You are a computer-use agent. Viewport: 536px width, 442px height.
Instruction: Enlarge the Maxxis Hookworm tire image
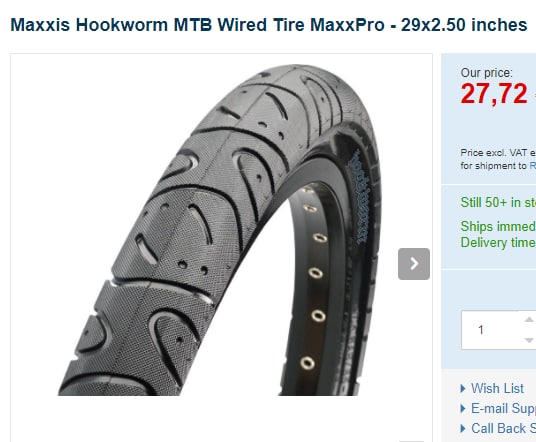click(x=219, y=230)
